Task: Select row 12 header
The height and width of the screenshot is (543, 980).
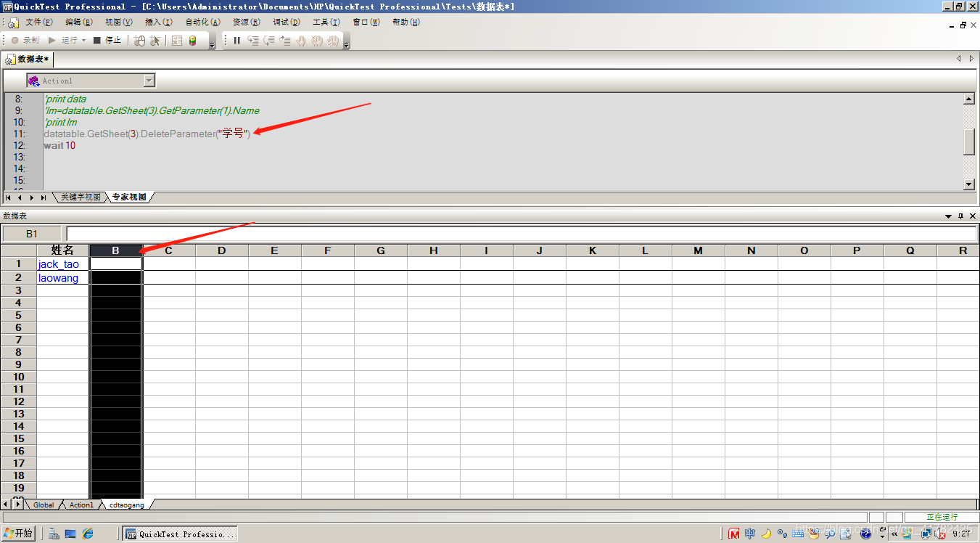Action: point(19,401)
